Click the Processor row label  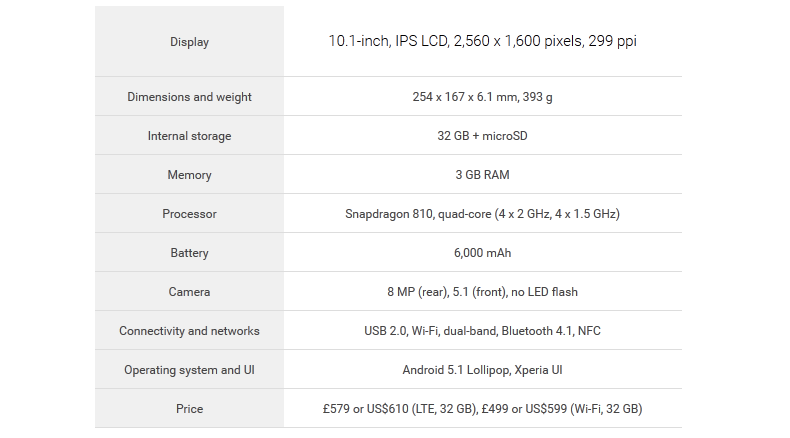pyautogui.click(x=189, y=214)
